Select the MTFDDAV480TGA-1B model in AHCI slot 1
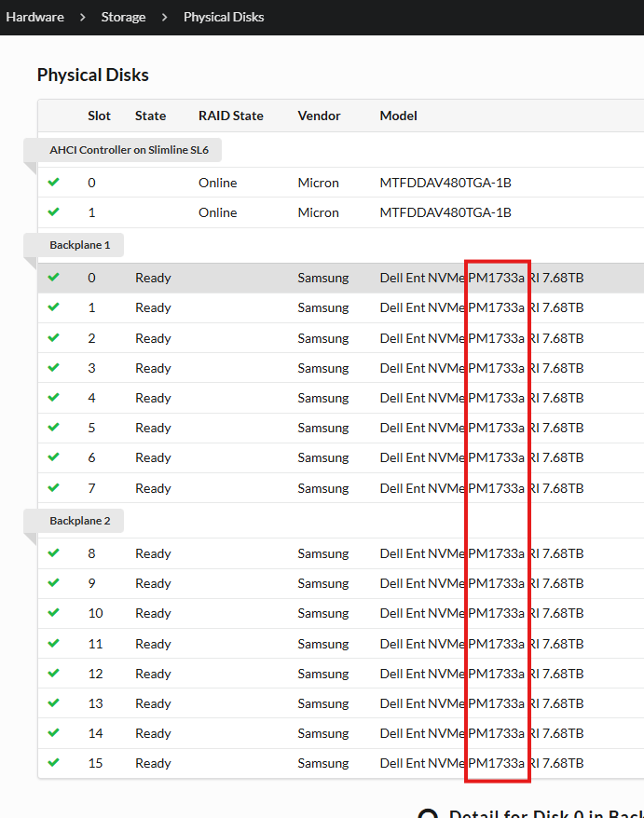Viewport: 644px width, 818px height. point(445,212)
